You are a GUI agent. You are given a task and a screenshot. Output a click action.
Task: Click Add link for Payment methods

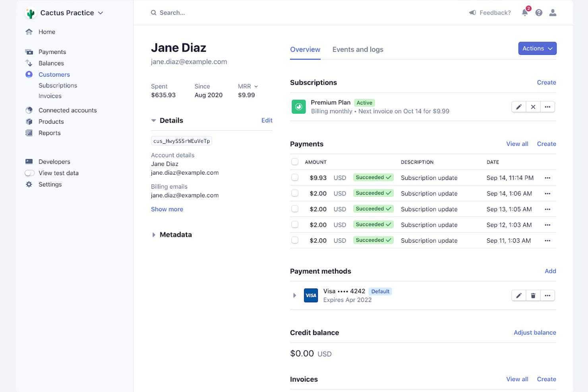pyautogui.click(x=550, y=271)
